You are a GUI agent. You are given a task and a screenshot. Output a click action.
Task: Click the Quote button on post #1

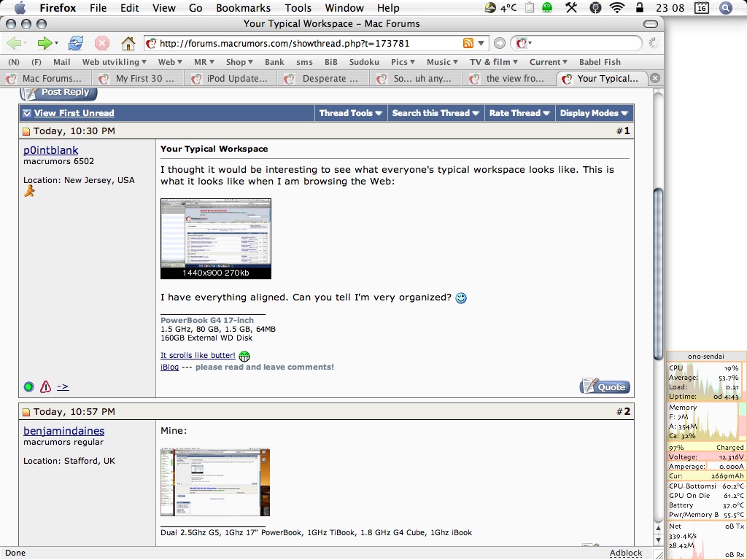point(605,386)
